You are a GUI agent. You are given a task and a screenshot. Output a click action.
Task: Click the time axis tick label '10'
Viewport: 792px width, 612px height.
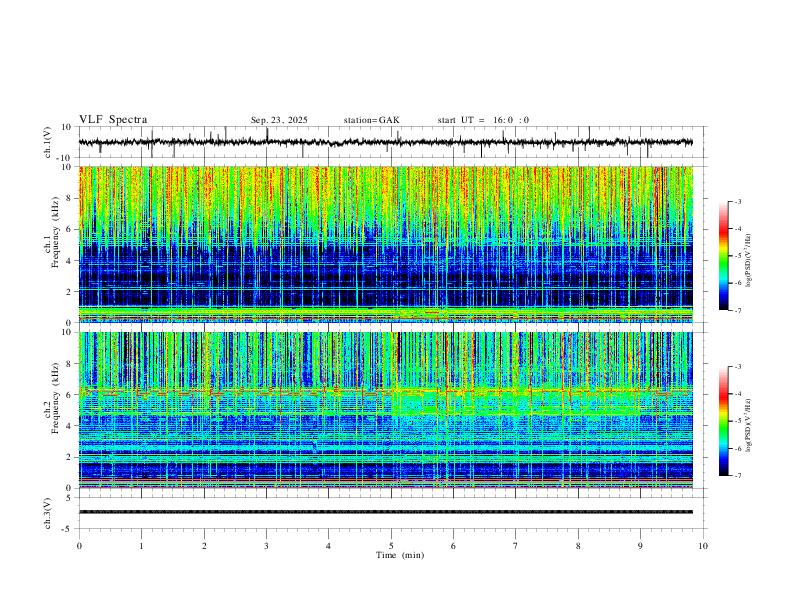[x=703, y=546]
